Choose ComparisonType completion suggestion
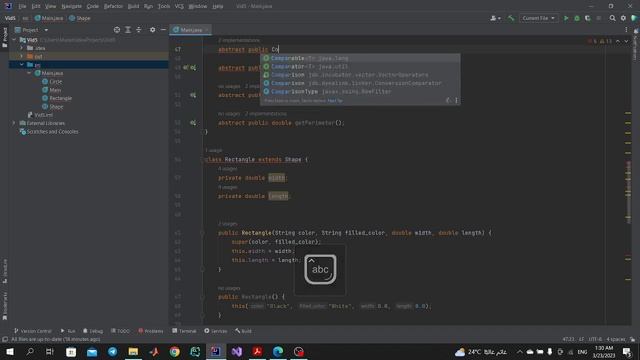This screenshot has width=640, height=360. [360, 91]
